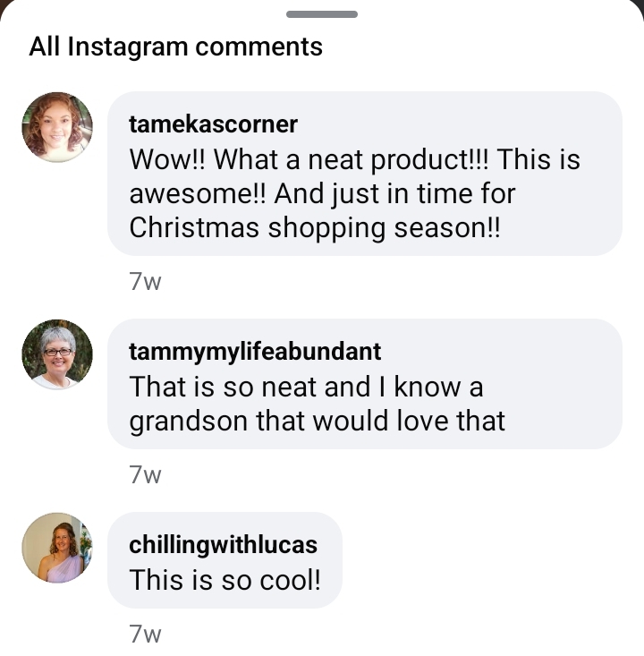Tap the chillingwithlucas username

[x=223, y=544]
